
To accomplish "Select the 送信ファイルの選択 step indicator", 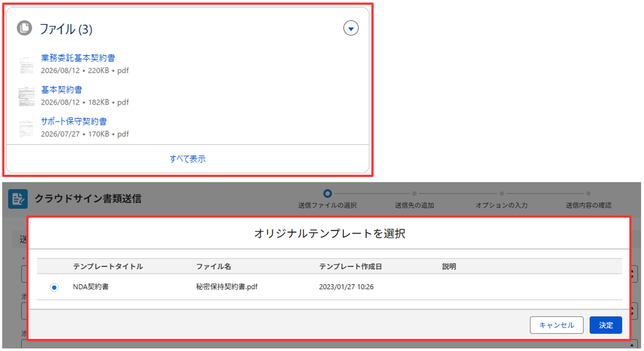I will pos(327,193).
